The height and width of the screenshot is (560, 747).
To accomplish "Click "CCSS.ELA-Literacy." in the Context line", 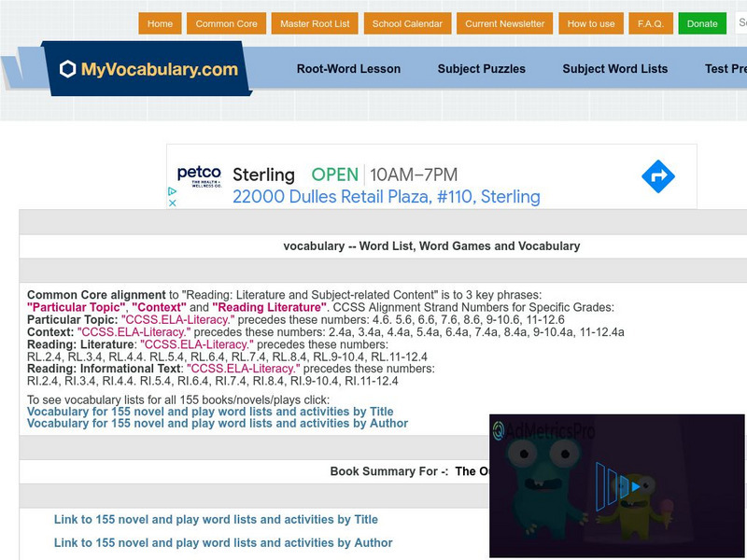I will coord(134,332).
